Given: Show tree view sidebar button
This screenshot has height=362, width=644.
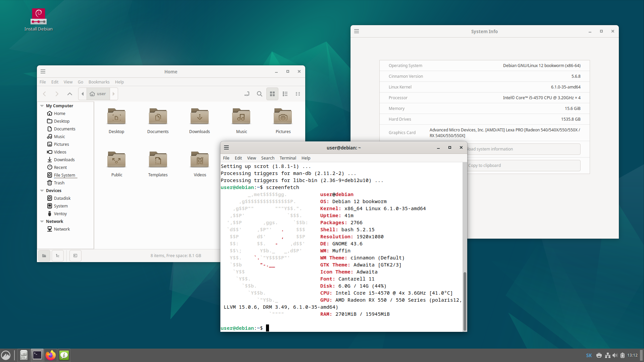Looking at the screenshot, I should tap(58, 256).
